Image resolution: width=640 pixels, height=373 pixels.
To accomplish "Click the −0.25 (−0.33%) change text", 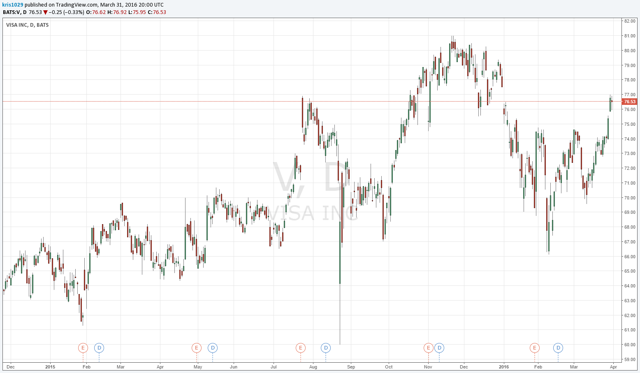I will [67, 12].
